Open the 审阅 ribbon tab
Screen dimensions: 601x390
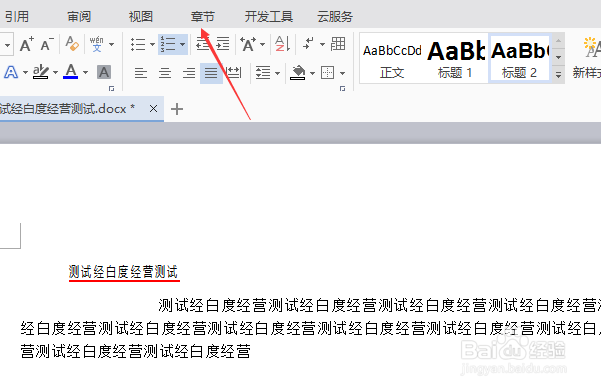79,16
